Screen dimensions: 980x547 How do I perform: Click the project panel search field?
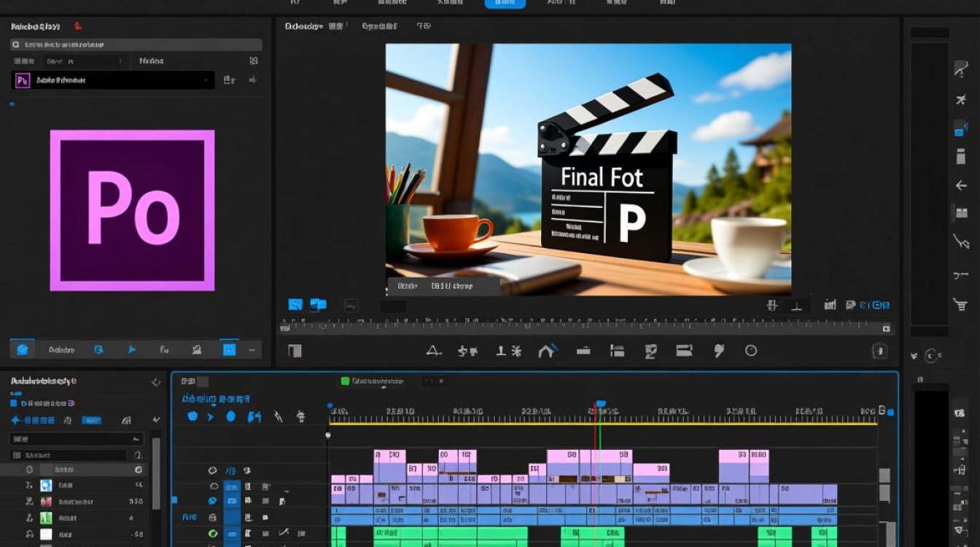point(136,44)
